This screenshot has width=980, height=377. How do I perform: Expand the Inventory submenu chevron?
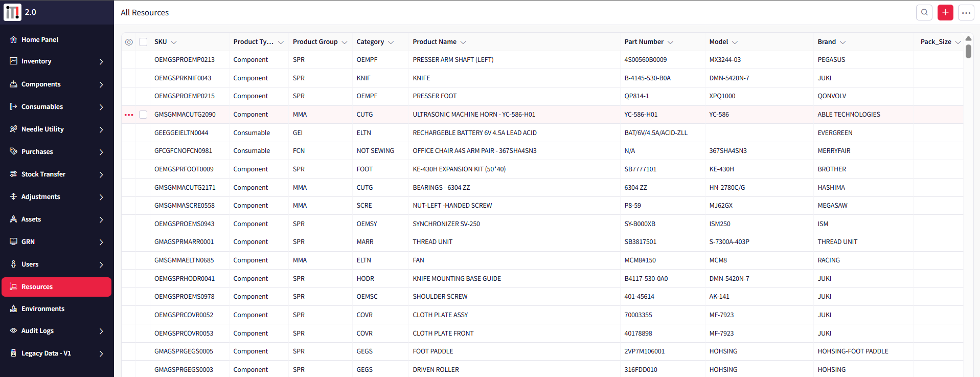101,61
